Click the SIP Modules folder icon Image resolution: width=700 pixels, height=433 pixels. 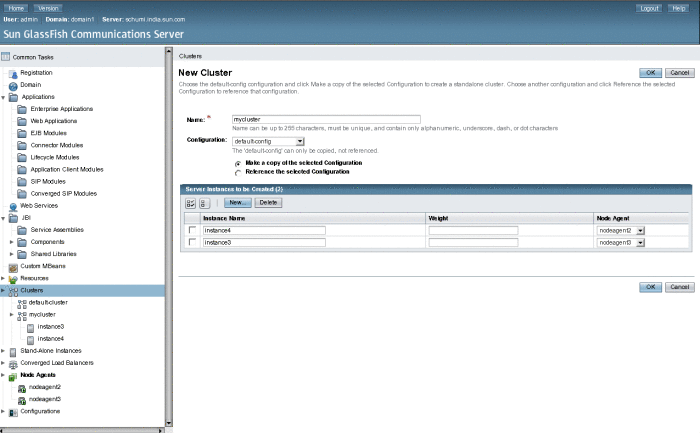22,181
